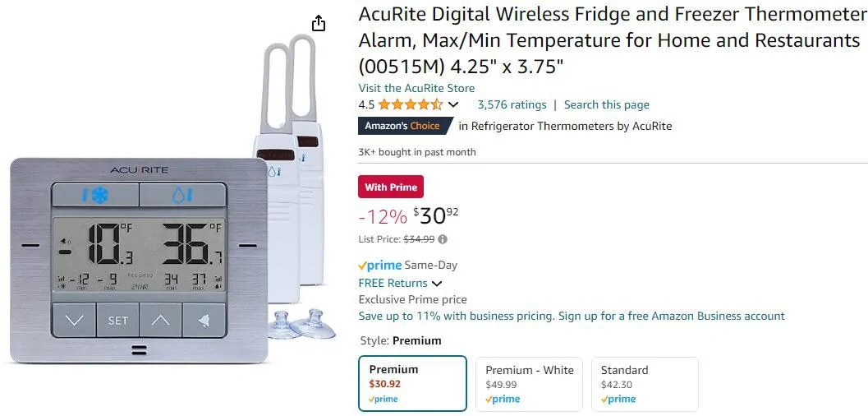Click the List Price info icon
Viewport: 868px width, 416px height.
tap(443, 239)
